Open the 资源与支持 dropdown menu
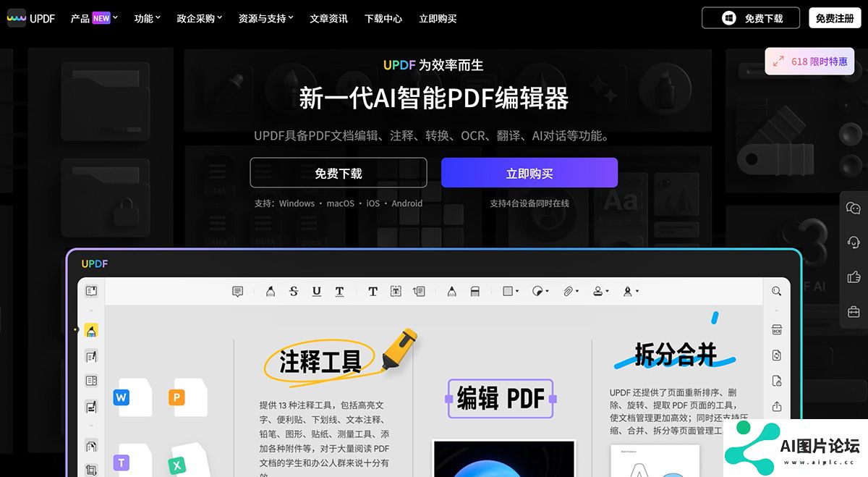Screen dimensions: 868x477 pos(265,18)
